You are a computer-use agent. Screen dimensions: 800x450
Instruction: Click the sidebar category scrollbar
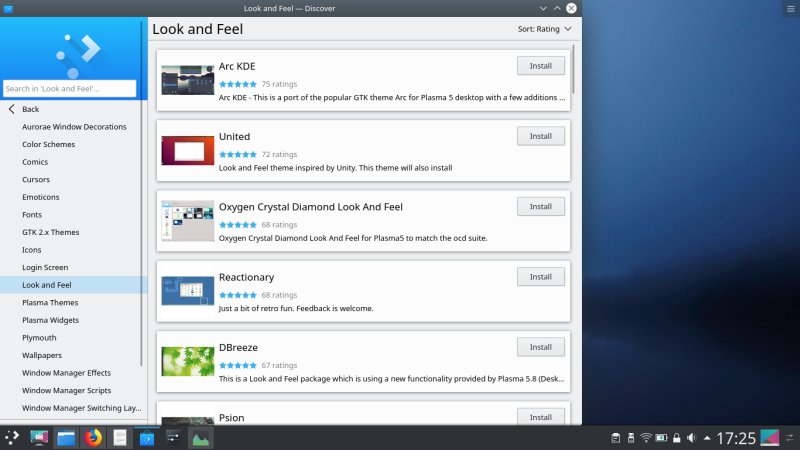[141, 194]
